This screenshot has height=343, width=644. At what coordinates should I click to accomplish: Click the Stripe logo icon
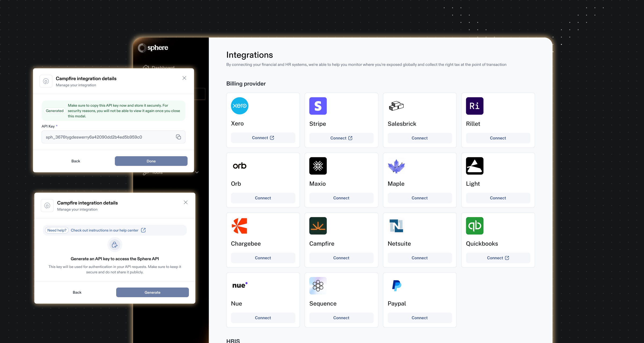(318, 106)
